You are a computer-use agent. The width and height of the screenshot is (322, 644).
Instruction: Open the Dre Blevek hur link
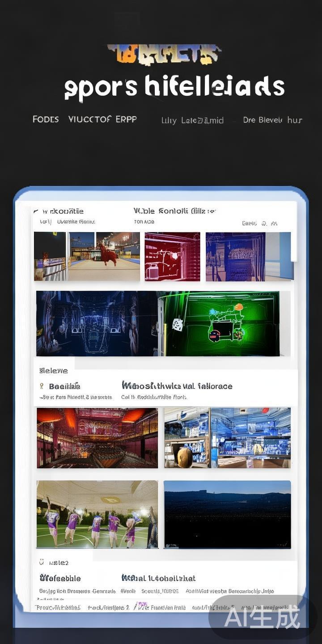[272, 120]
